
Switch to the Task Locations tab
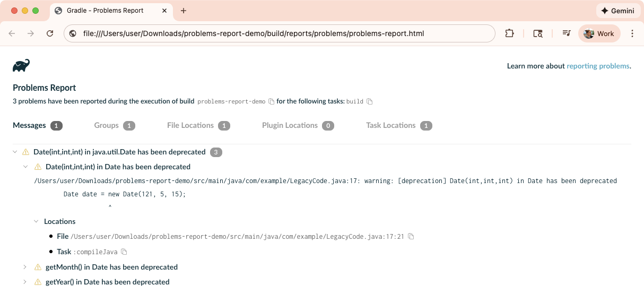[399, 126]
